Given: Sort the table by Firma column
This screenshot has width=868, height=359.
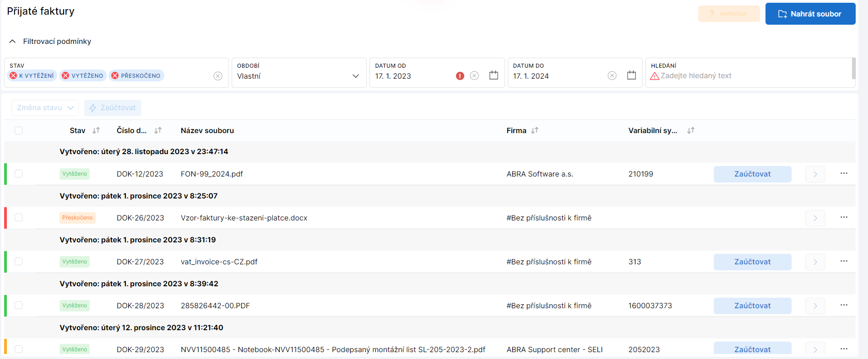Looking at the screenshot, I should (535, 131).
